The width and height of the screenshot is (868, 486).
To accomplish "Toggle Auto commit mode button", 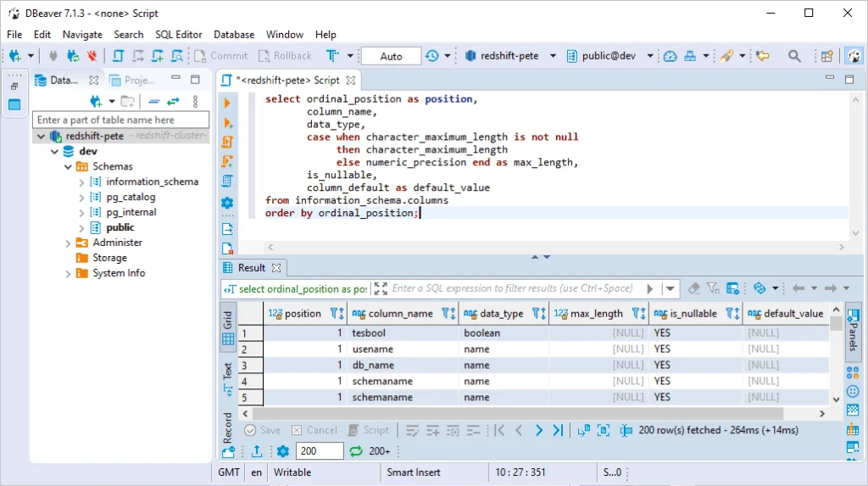I will tap(391, 56).
